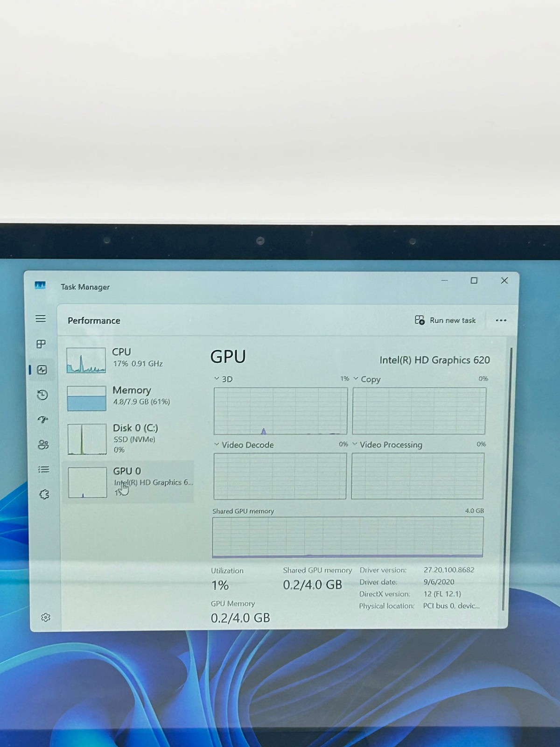Click the Video Decode usage graph
Viewport: 560px width, 747px height.
[x=280, y=476]
